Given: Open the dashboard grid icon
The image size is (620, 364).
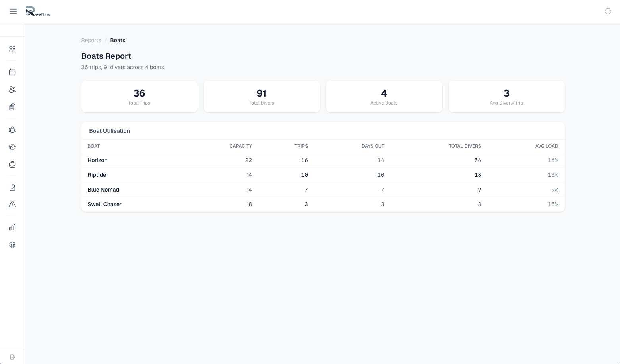Looking at the screenshot, I should coord(12,49).
